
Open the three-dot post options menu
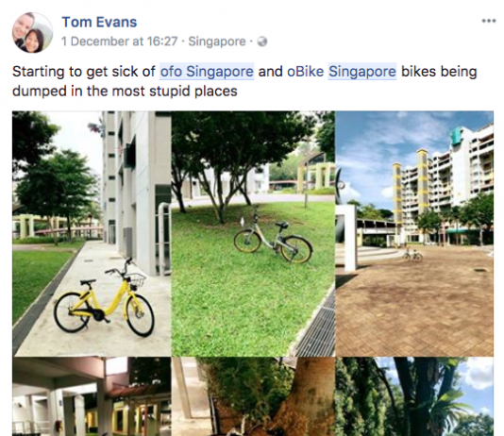click(x=489, y=21)
